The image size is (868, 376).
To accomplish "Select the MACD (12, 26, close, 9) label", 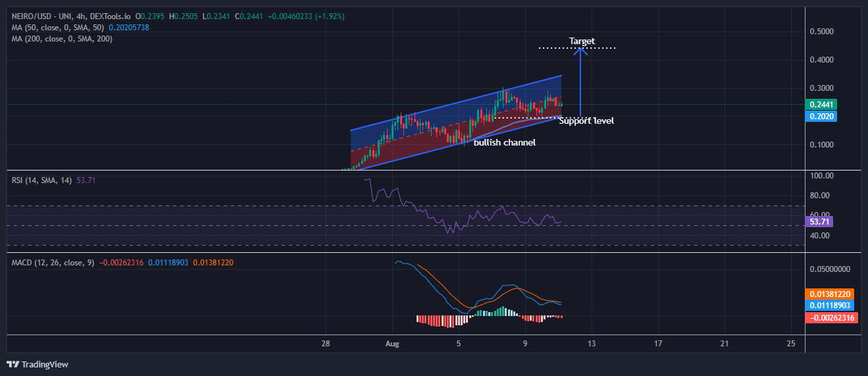I will (x=54, y=263).
